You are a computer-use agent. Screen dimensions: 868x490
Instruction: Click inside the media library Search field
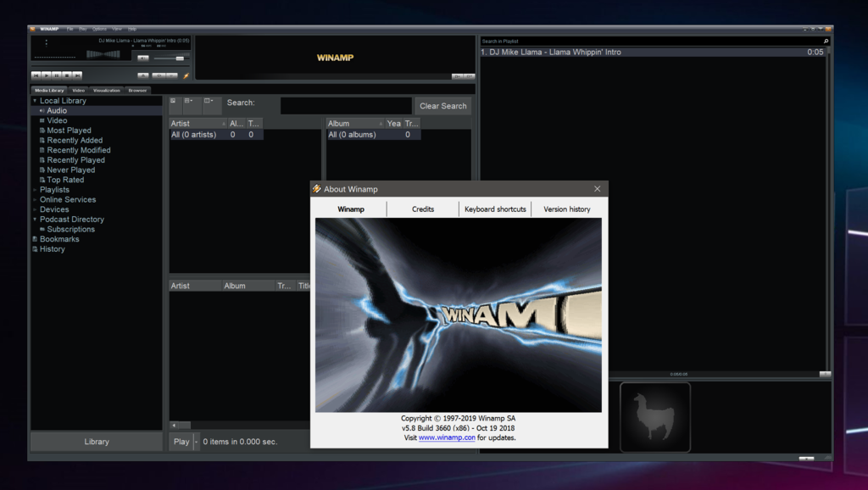coord(345,105)
